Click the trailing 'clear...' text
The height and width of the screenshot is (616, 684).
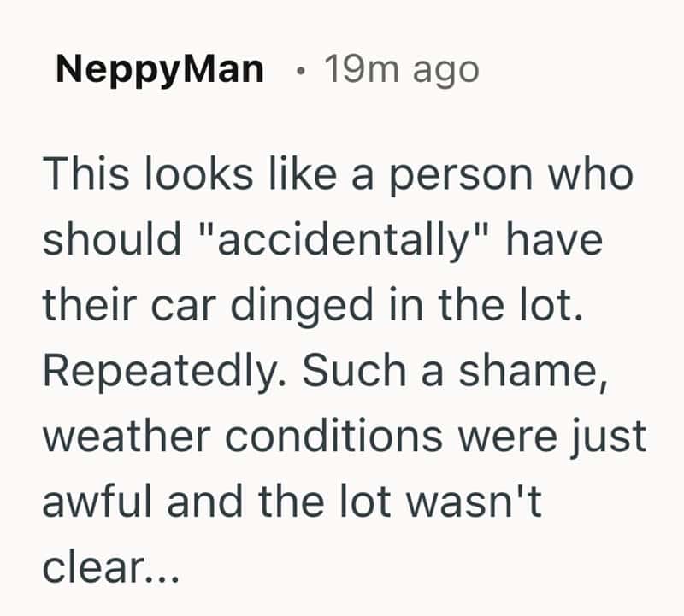[x=110, y=569]
